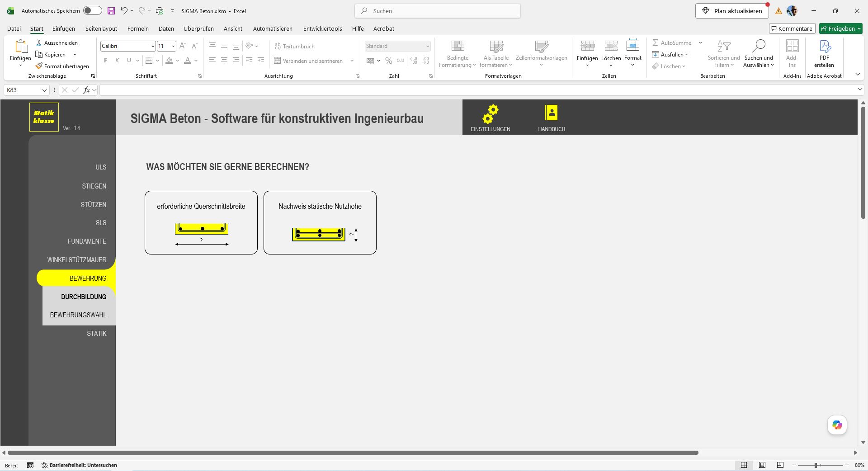Click the Freigeben share button
The image size is (868, 471).
pyautogui.click(x=840, y=28)
